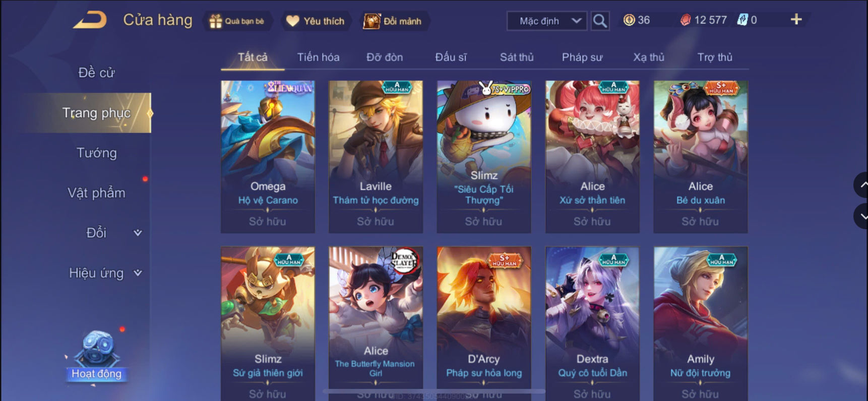Screen dimensions: 868x401
Task: Tap the plus icon to add currency
Action: pos(796,20)
